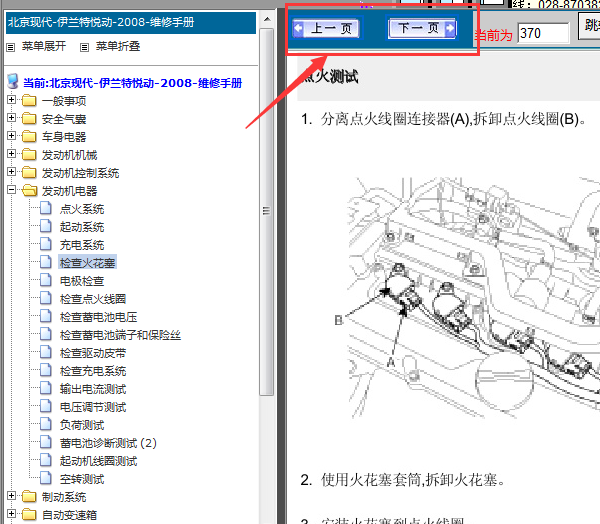Open the 检查蓄电池端子和保险丝 page
This screenshot has width=600, height=524.
pos(120,335)
